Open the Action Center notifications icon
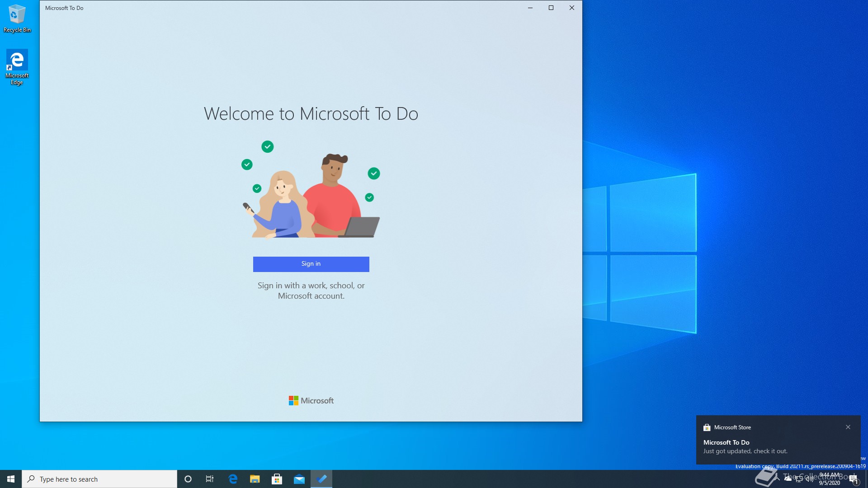Screen dimensions: 868x488 (x=854, y=479)
